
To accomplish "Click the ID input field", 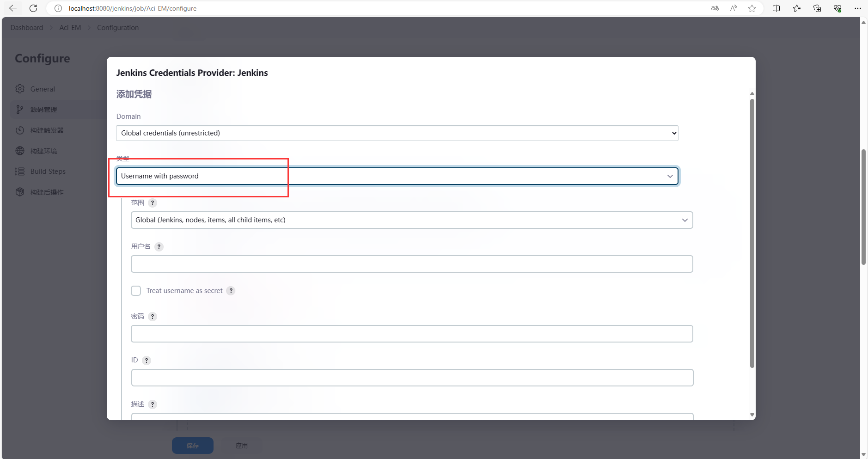I will pos(412,378).
